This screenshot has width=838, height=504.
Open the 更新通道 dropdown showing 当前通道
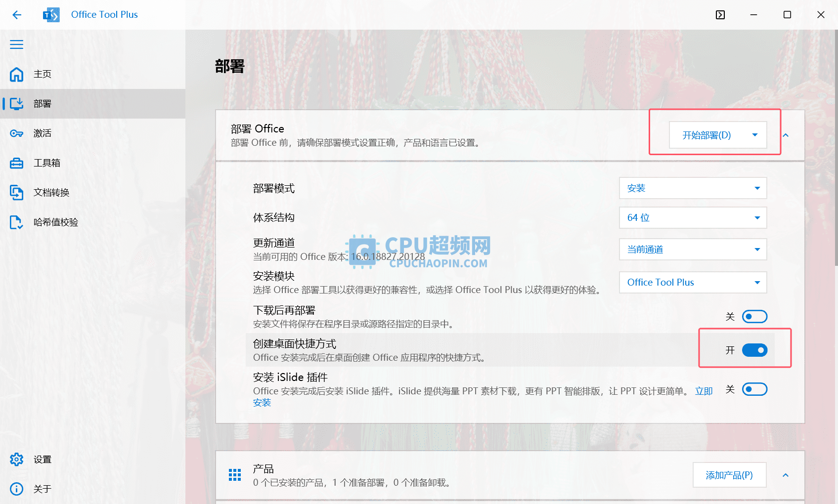(693, 250)
